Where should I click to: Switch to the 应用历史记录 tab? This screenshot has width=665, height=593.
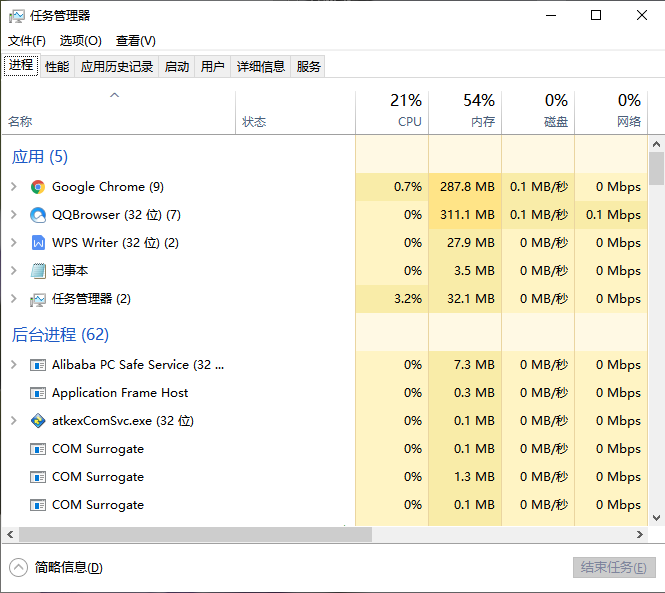[117, 67]
